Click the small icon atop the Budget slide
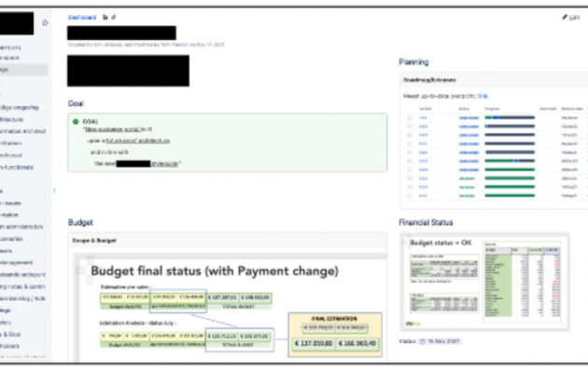 pos(90,259)
